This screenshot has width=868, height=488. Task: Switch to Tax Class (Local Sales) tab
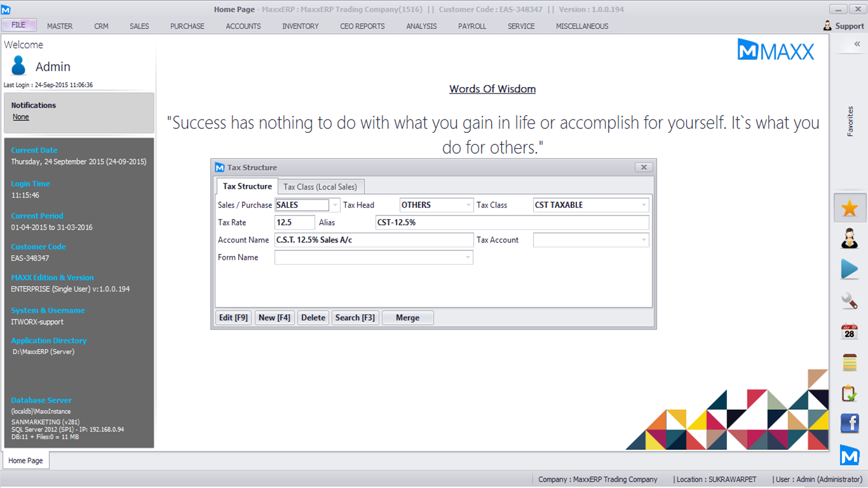(320, 187)
